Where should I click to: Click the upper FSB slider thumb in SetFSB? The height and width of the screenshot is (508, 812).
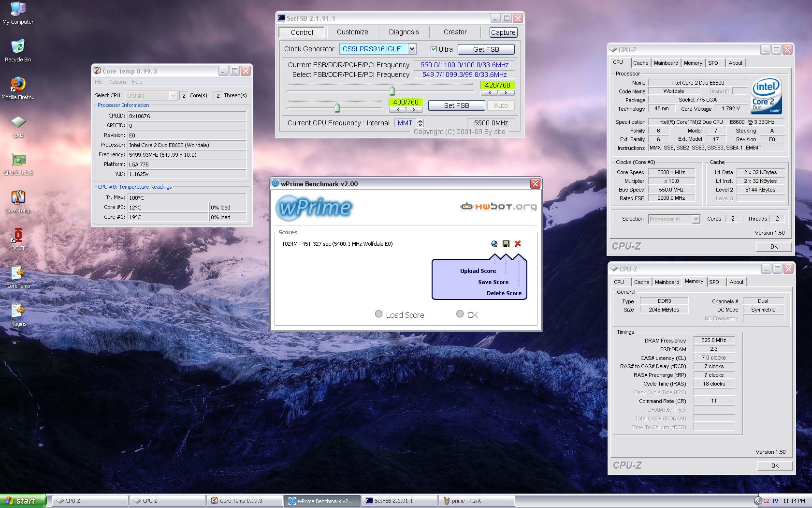(392, 90)
